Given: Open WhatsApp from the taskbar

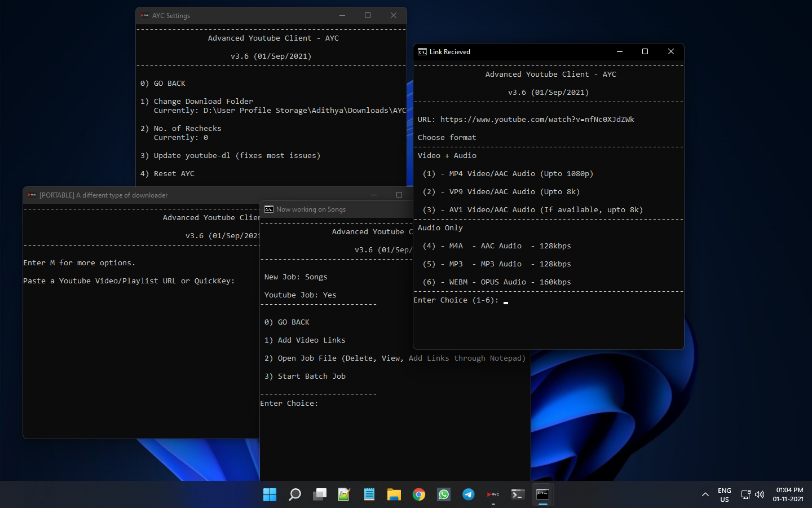Looking at the screenshot, I should pyautogui.click(x=444, y=494).
